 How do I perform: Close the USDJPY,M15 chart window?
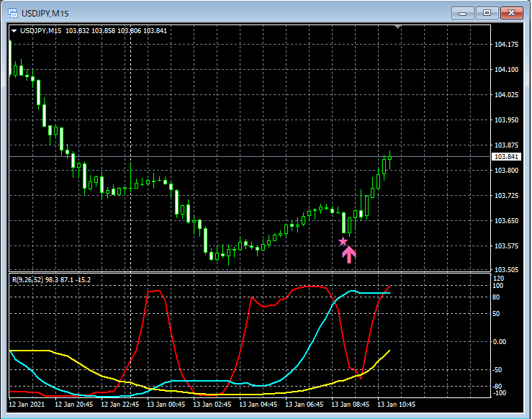point(512,12)
